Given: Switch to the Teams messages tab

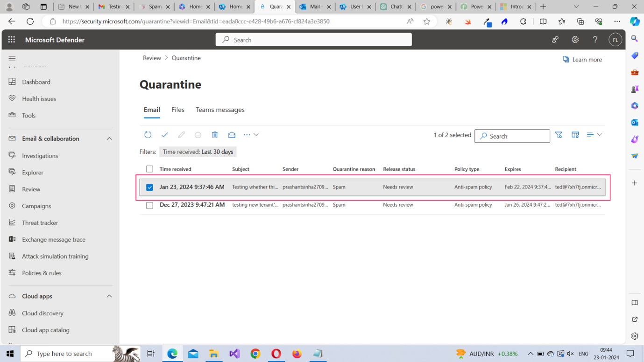Looking at the screenshot, I should click(220, 110).
